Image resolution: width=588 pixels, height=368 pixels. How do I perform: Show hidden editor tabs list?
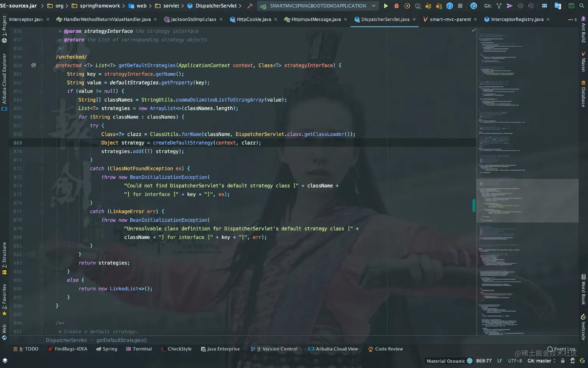[572, 19]
